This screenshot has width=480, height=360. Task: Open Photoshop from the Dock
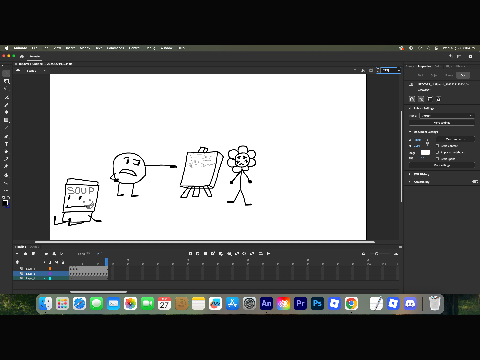pyautogui.click(x=317, y=304)
